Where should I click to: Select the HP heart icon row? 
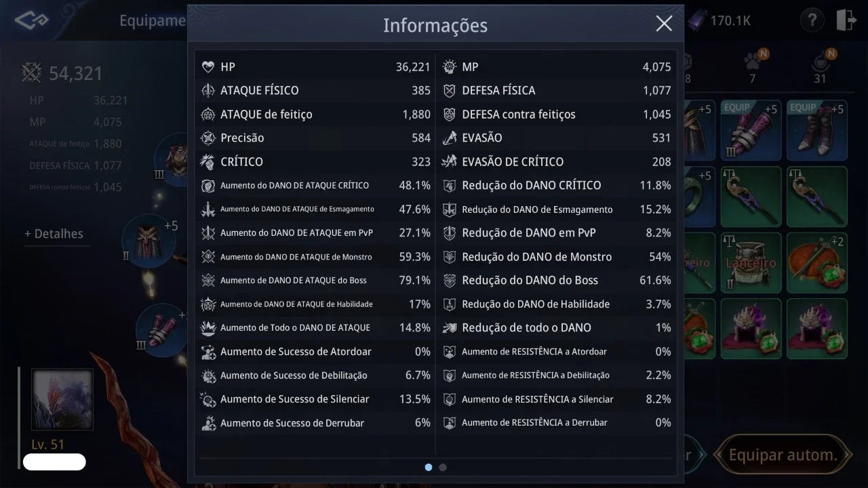(x=315, y=66)
